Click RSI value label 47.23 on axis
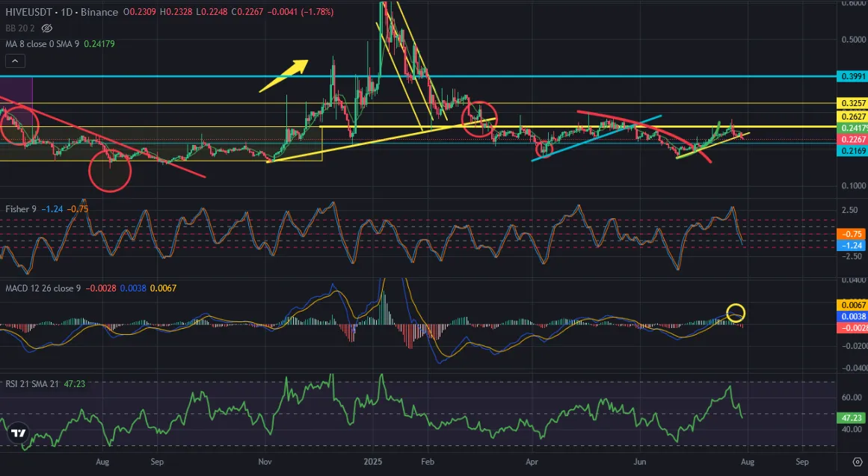 pyautogui.click(x=852, y=418)
